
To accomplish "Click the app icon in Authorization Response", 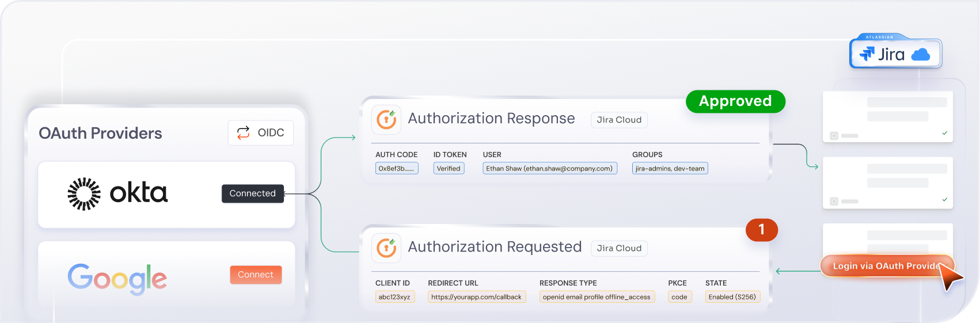I will 386,119.
